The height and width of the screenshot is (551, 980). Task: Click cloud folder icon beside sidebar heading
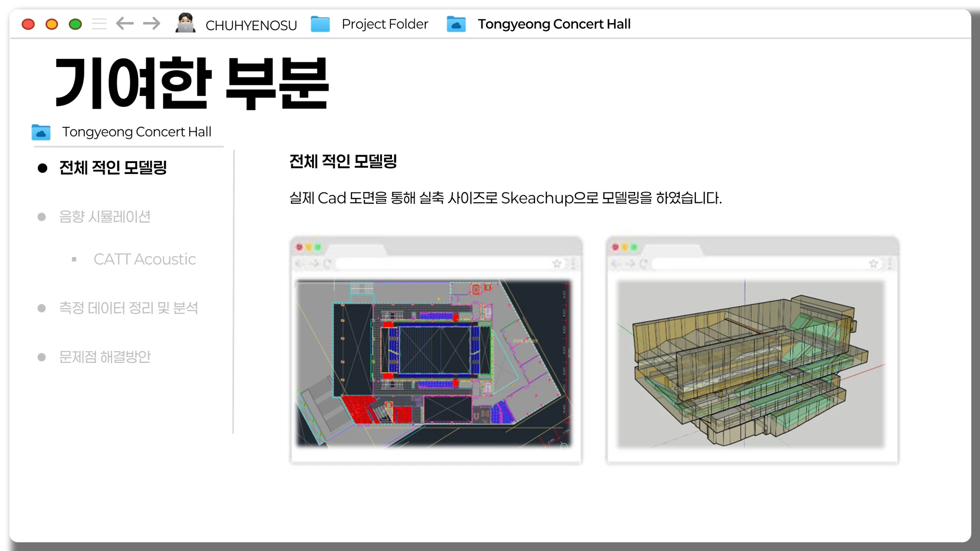point(41,132)
